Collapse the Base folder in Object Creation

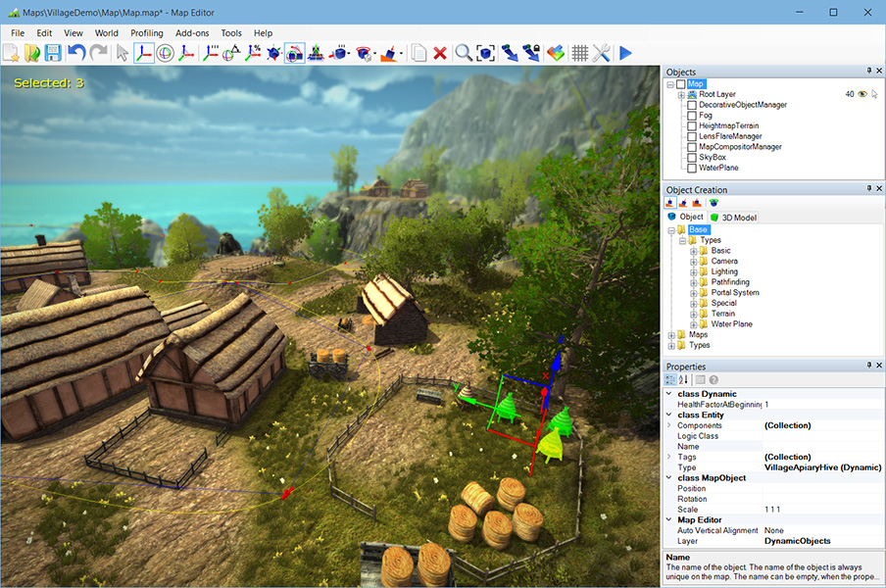tap(671, 230)
